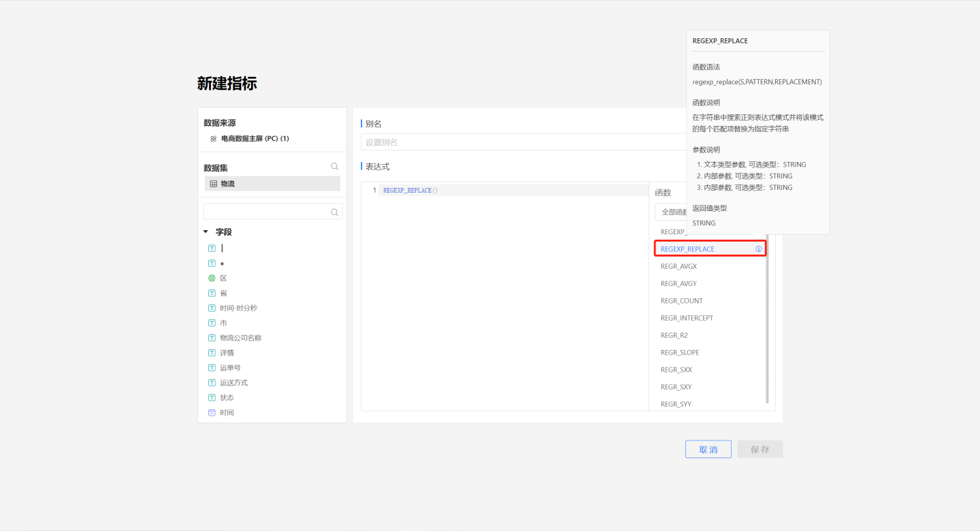Screen dimensions: 980x531
Task: Click the calendar icon for the 时间 field
Action: point(212,413)
